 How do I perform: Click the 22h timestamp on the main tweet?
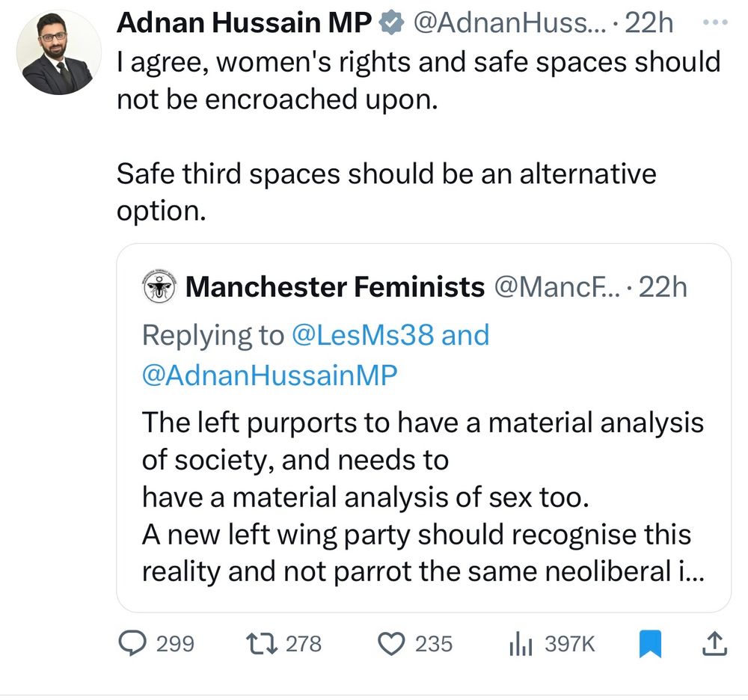click(x=650, y=22)
